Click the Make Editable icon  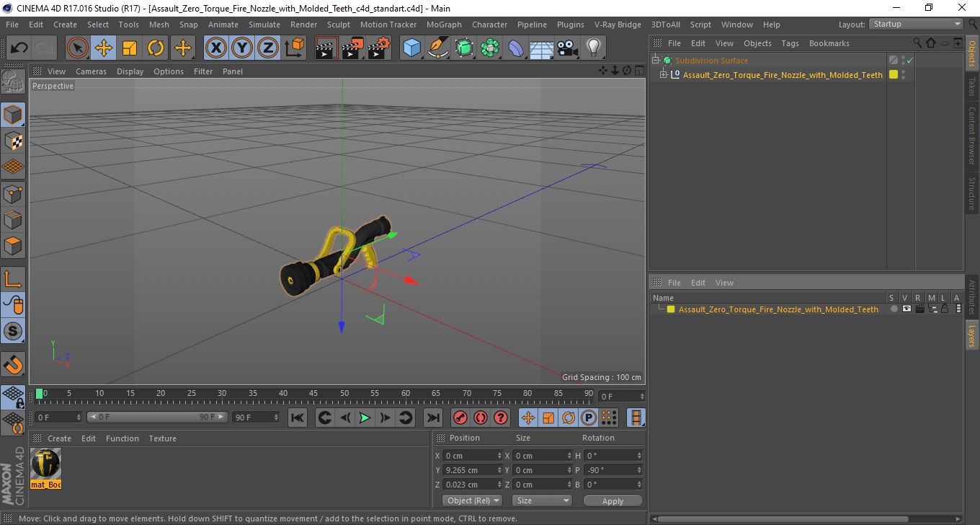(13, 81)
